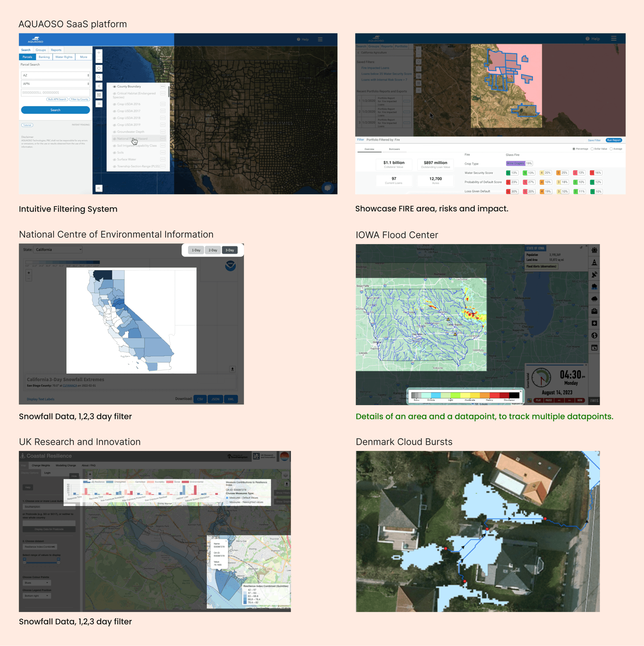Click the locate-me crosshair map tool

[99, 68]
